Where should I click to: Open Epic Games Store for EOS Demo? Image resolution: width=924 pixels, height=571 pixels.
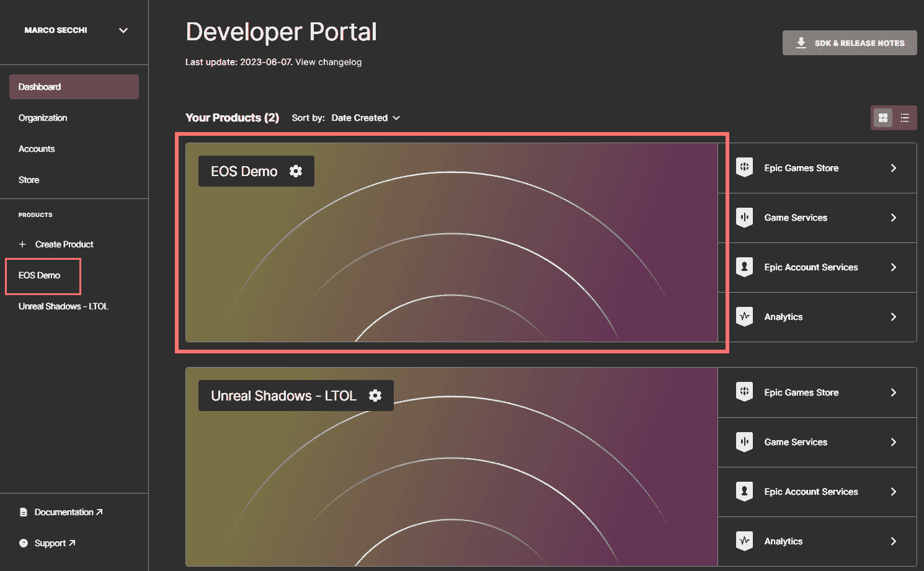click(817, 168)
